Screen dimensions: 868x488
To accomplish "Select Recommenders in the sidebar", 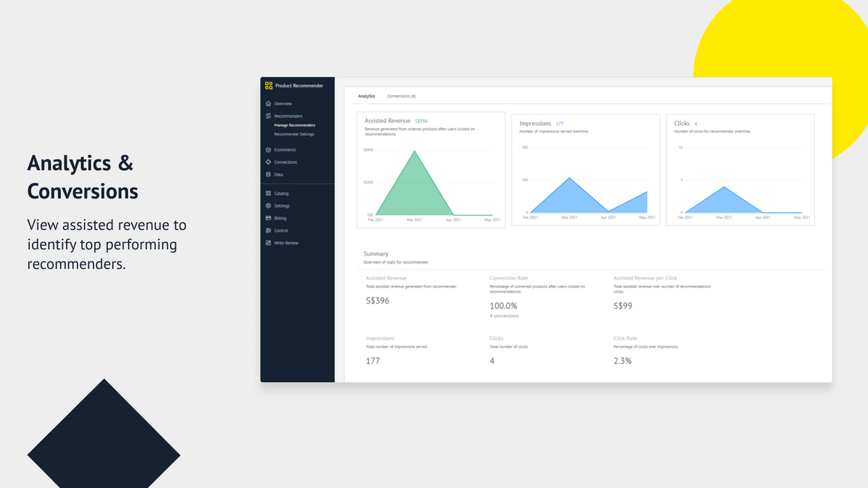I will 288,116.
